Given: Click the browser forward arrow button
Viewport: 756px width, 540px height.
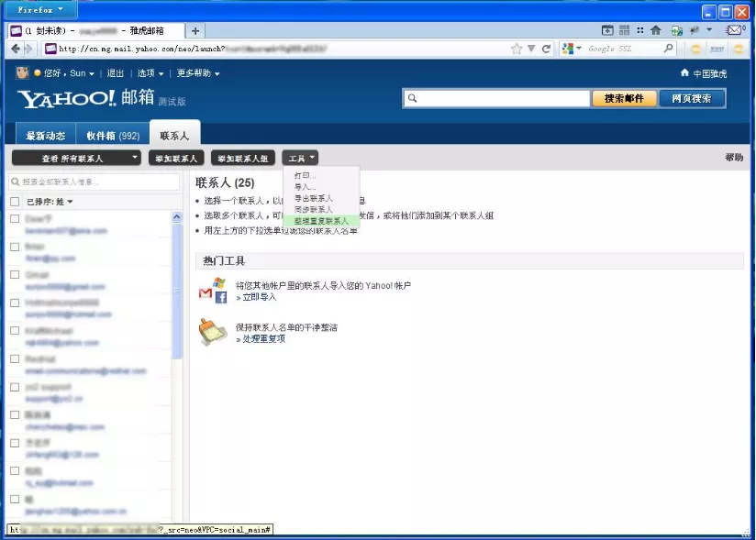Looking at the screenshot, I should click(x=28, y=49).
